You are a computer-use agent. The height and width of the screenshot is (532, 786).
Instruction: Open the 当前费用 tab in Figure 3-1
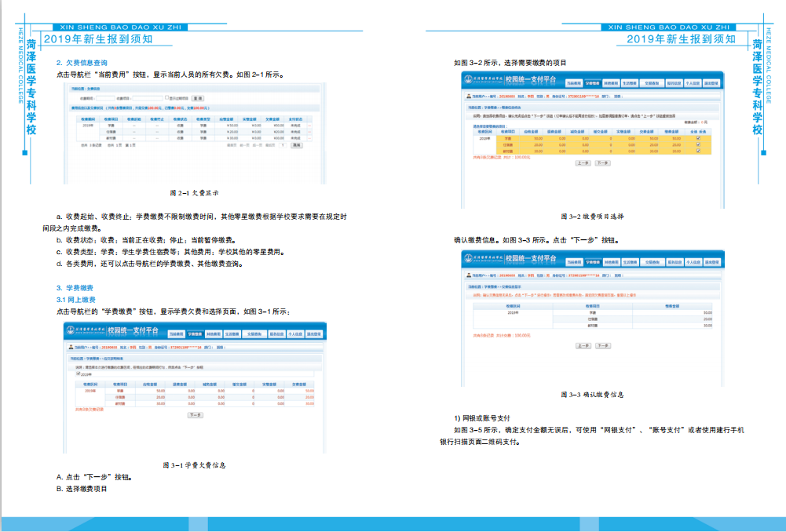point(177,334)
